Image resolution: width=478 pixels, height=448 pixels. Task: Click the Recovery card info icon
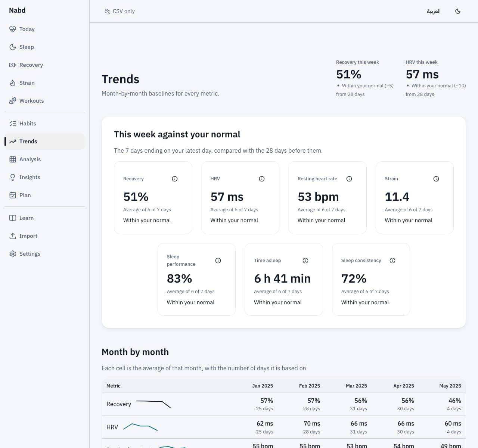click(x=175, y=179)
